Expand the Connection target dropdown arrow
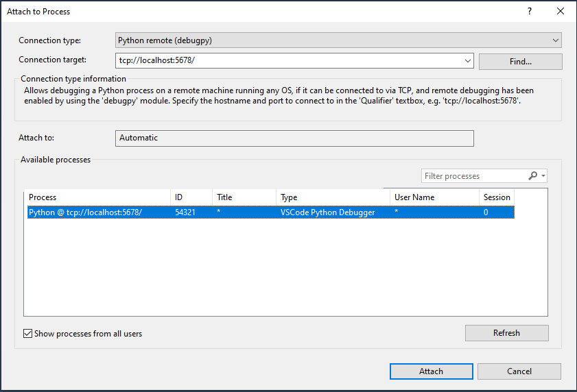Viewport: 577px width, 392px height. click(x=468, y=61)
